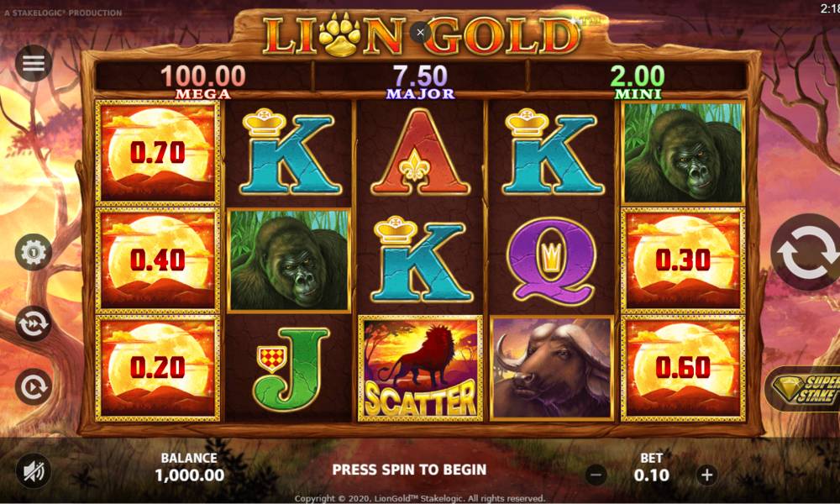Click the buffalo symbol on reel four
The image size is (840, 504).
tap(552, 368)
